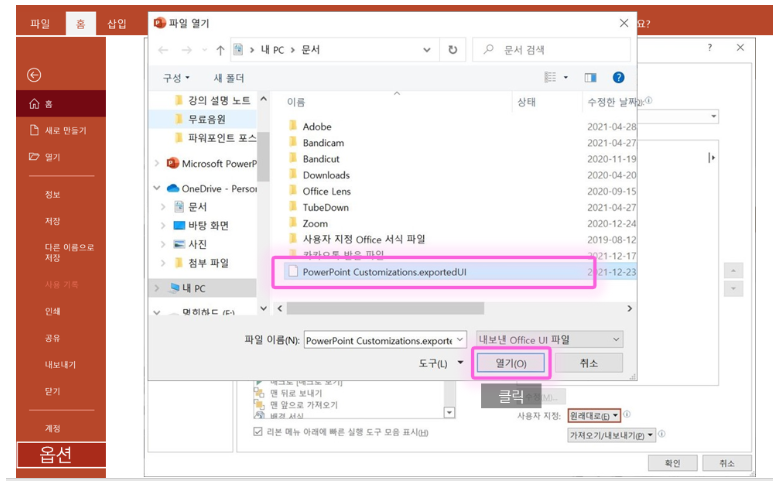Expand the address bar history dropdown
The width and height of the screenshot is (773, 481).
(427, 50)
